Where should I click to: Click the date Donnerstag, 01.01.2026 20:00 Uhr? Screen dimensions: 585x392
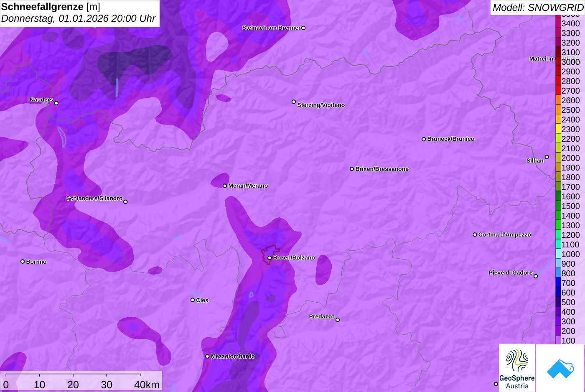point(78,18)
